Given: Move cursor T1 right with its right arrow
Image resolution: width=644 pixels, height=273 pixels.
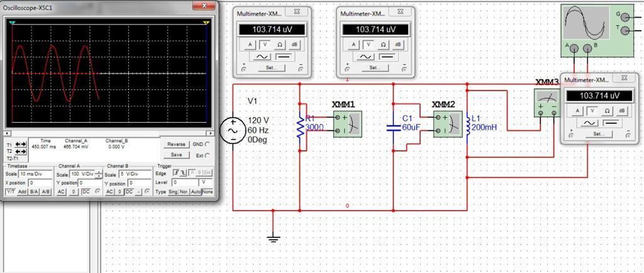Looking at the screenshot, I should tap(23, 144).
